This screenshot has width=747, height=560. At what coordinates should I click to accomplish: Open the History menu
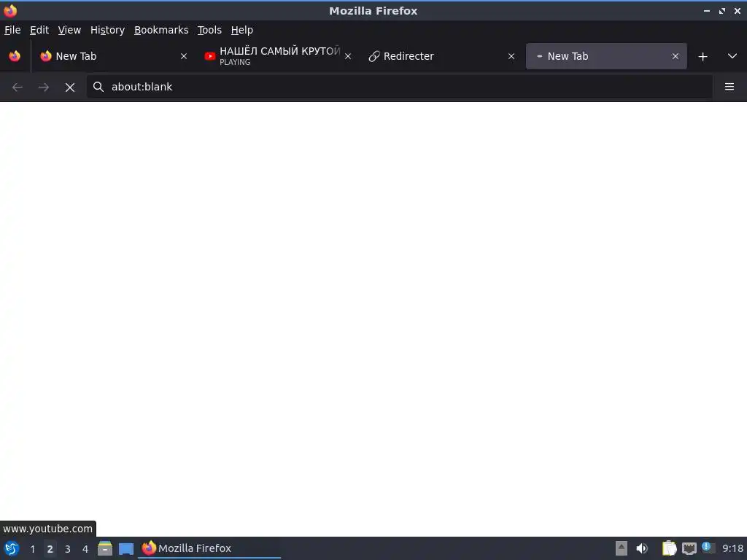tap(108, 30)
